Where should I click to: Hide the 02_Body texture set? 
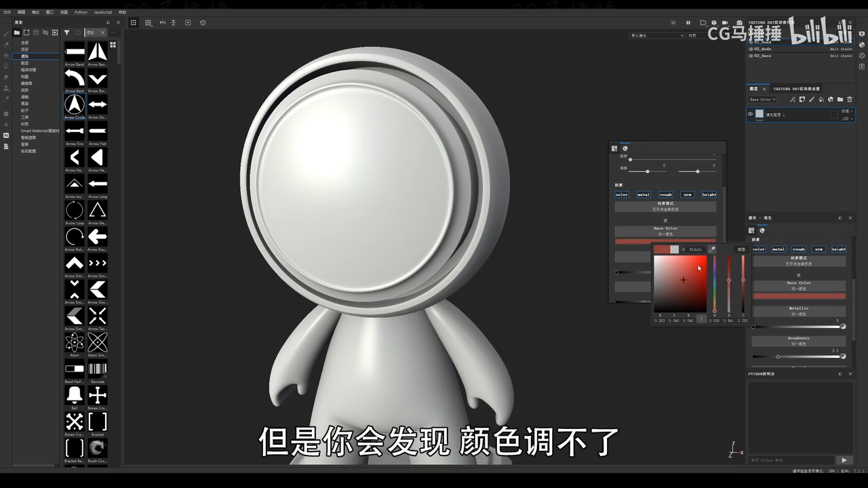click(751, 49)
